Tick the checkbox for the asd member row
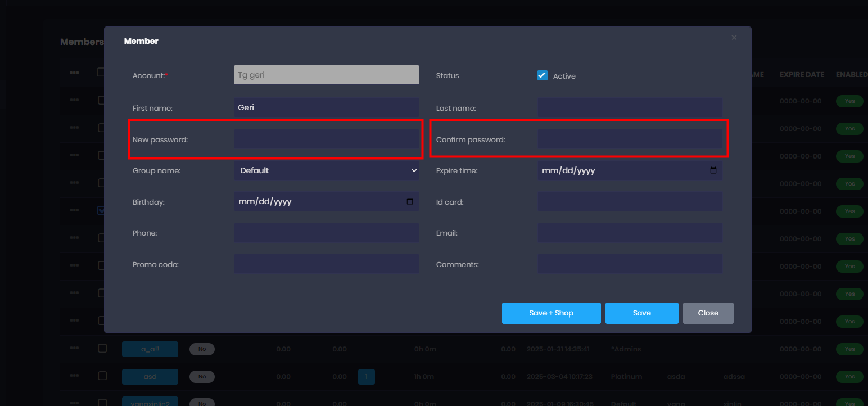 (102, 376)
